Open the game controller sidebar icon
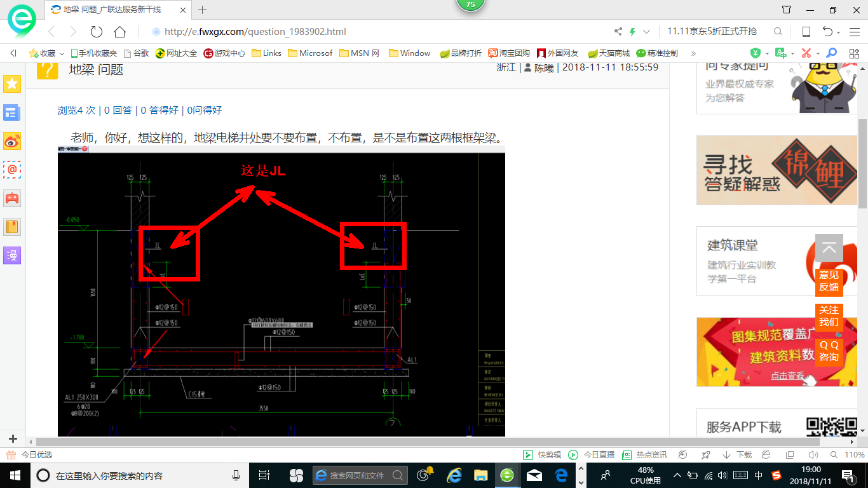Image resolution: width=868 pixels, height=488 pixels. pyautogui.click(x=12, y=198)
